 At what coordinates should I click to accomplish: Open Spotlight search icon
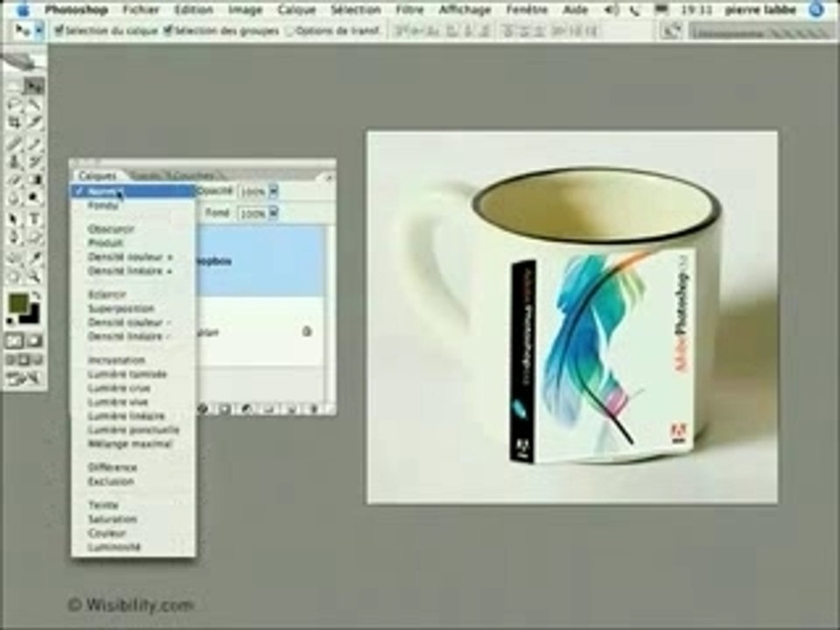815,10
